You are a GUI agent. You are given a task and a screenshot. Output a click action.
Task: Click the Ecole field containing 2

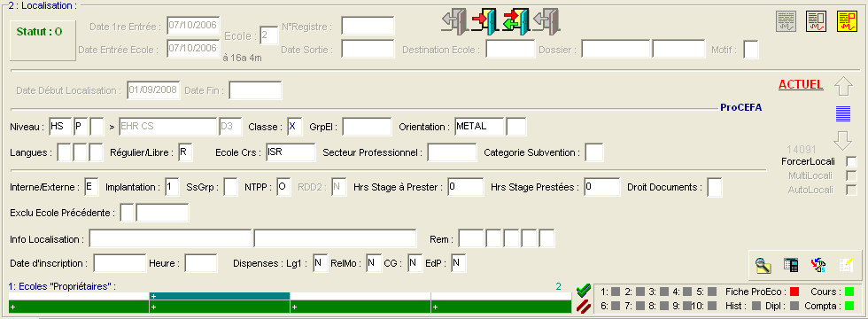(x=269, y=35)
